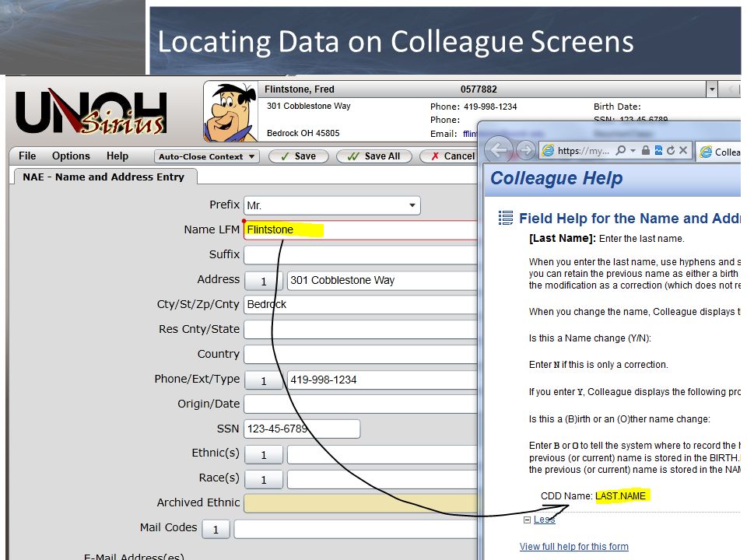Click Mail Codes row number 1 button

[216, 529]
